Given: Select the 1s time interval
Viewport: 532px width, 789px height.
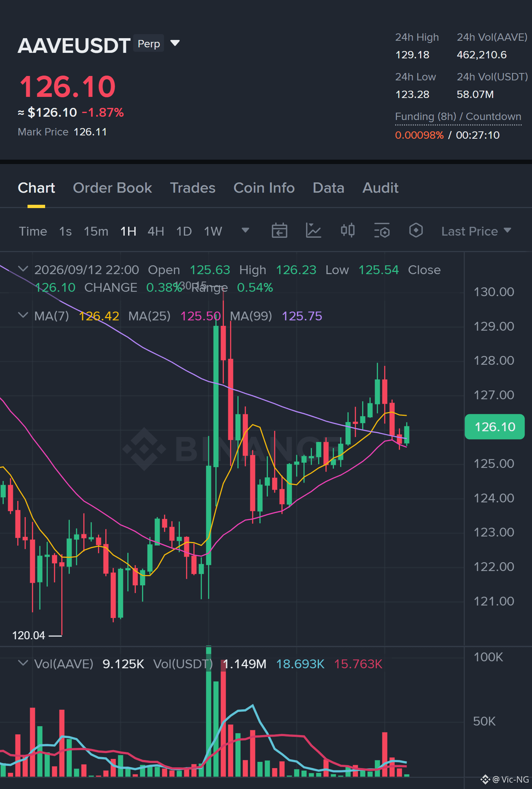Looking at the screenshot, I should click(65, 231).
